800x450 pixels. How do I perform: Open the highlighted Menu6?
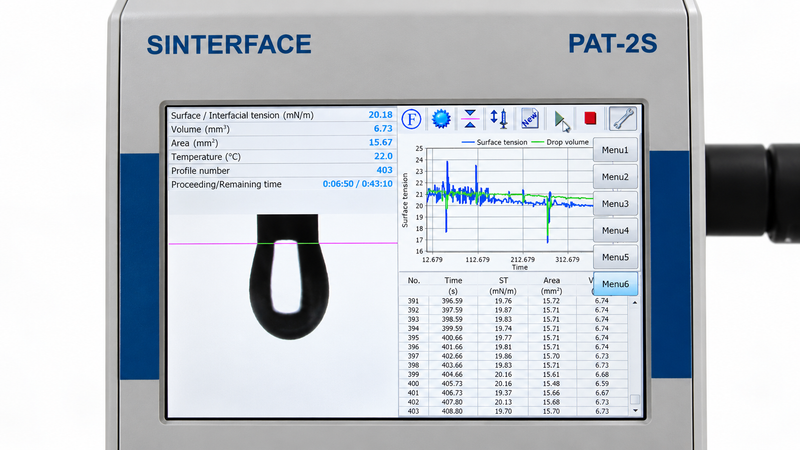point(615,284)
